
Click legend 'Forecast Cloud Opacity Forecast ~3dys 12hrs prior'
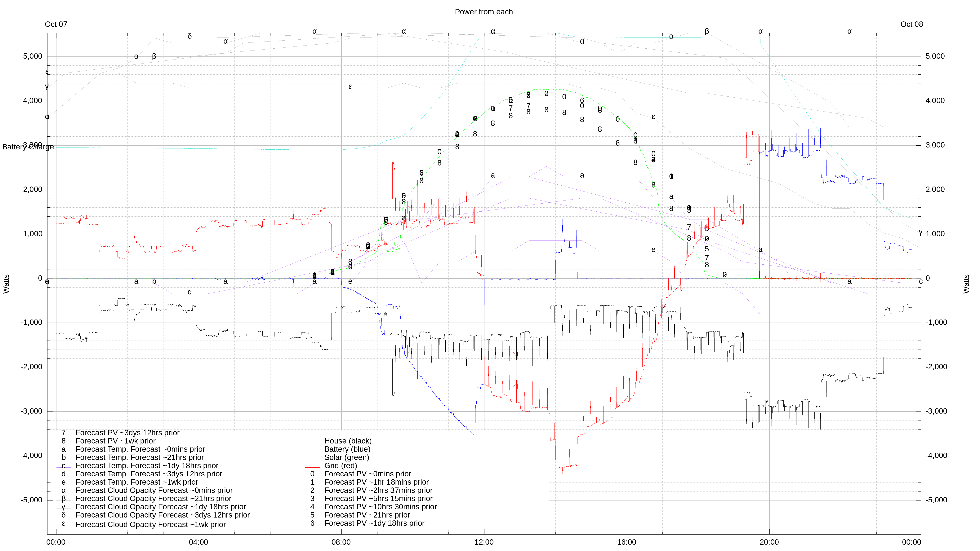pyautogui.click(x=163, y=515)
